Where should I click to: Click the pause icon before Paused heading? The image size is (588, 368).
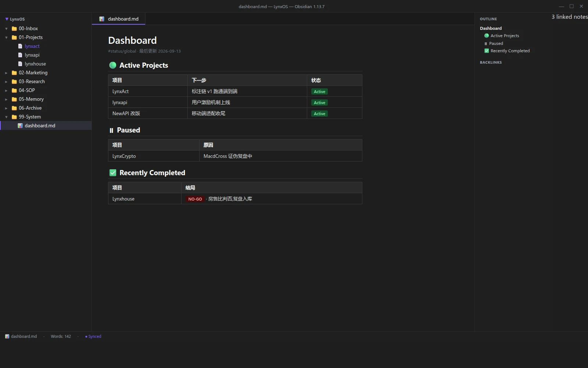(111, 130)
